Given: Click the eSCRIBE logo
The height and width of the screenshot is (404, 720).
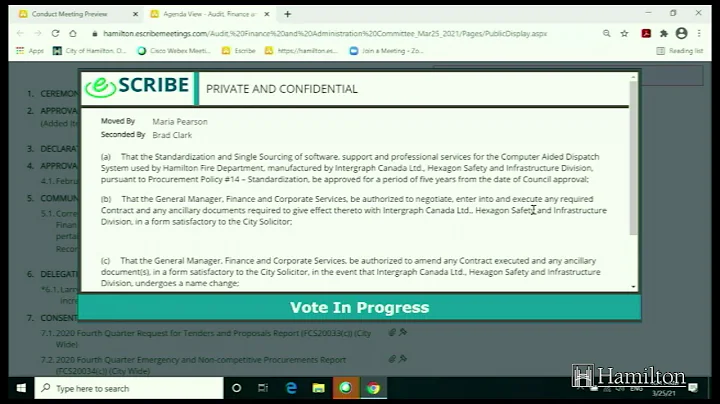Looking at the screenshot, I should tap(137, 86).
